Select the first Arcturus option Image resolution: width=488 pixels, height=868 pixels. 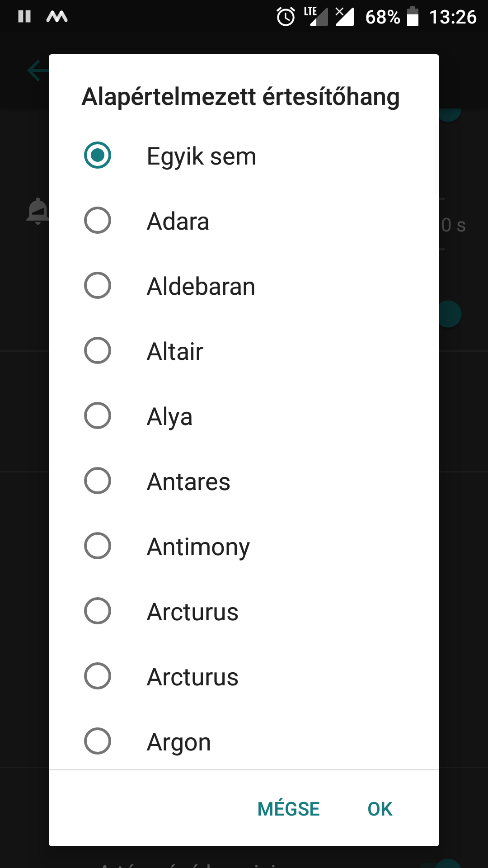point(244,611)
